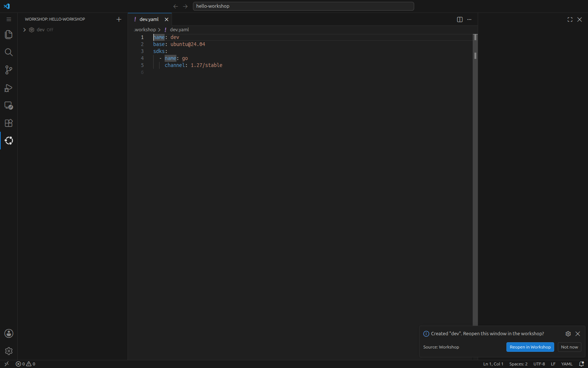588x368 pixels.
Task: Open the Run and Debug view
Action: click(8, 88)
